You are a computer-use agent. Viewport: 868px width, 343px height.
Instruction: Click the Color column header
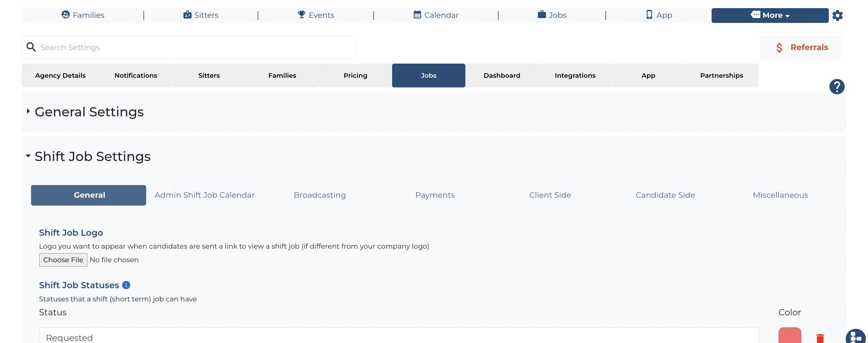click(x=790, y=312)
